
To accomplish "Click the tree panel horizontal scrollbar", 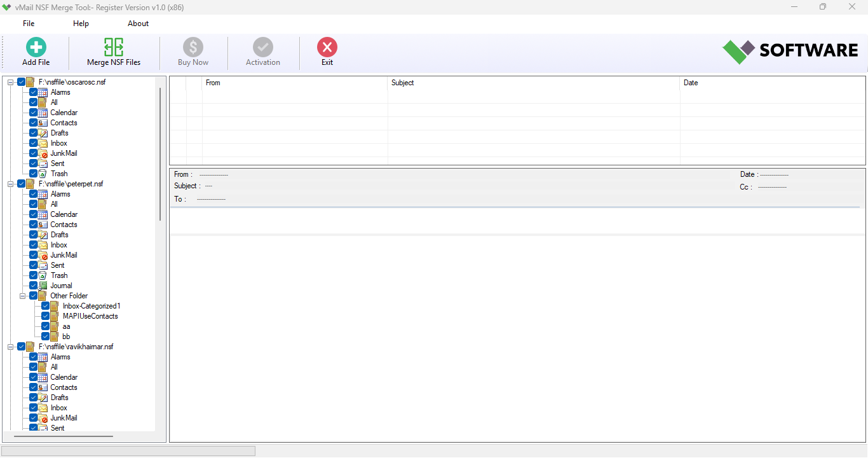I will [x=64, y=436].
